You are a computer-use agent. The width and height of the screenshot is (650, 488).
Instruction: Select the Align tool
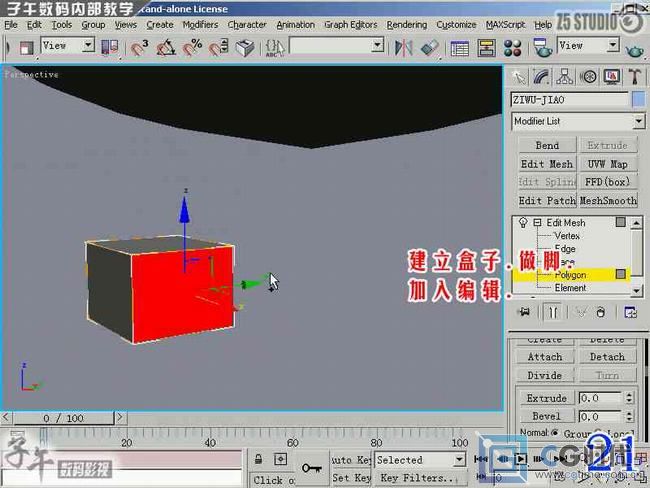point(429,48)
